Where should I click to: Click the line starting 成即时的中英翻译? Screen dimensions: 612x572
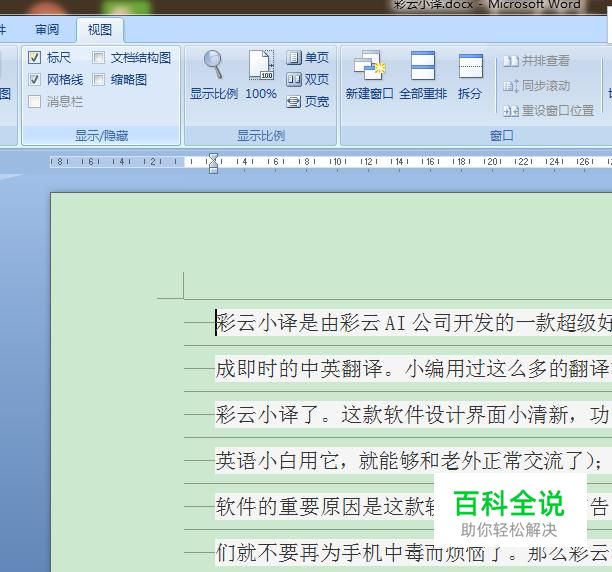pyautogui.click(x=413, y=369)
